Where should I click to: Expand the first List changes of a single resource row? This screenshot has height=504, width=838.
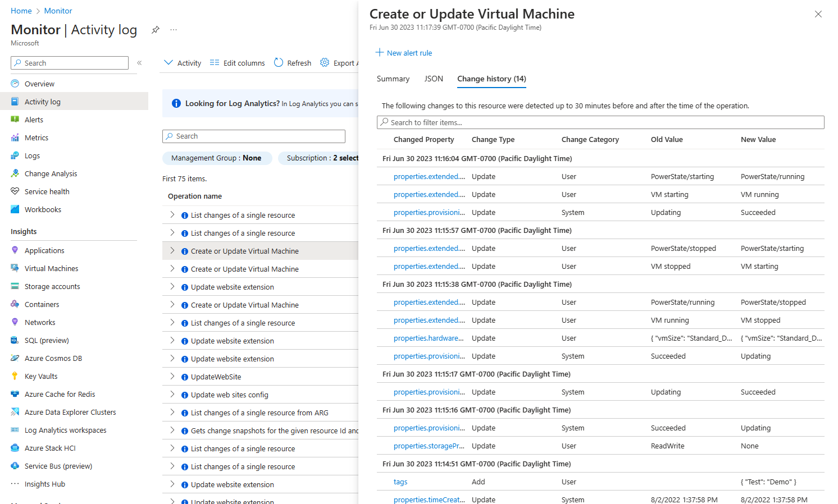pyautogui.click(x=172, y=214)
